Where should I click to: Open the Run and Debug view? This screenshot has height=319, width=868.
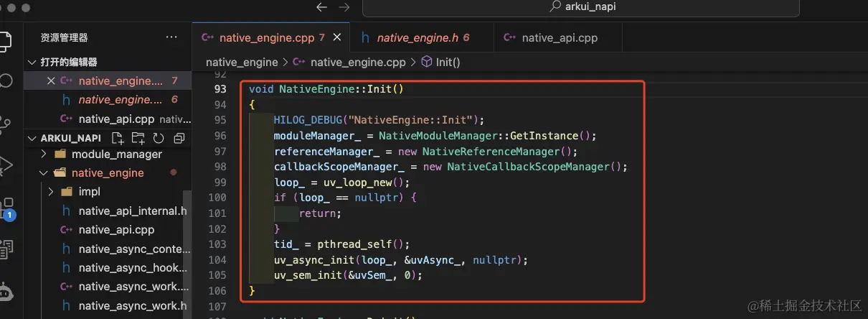pyautogui.click(x=5, y=165)
